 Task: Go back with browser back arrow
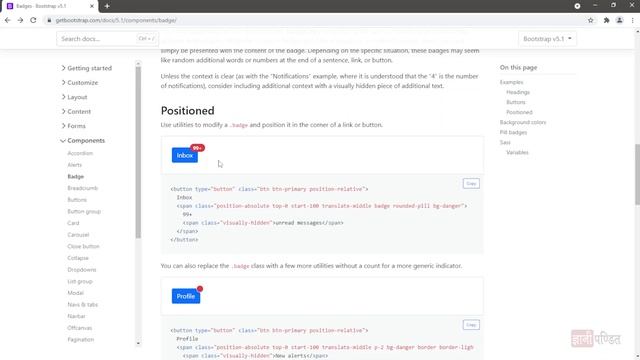[8, 20]
